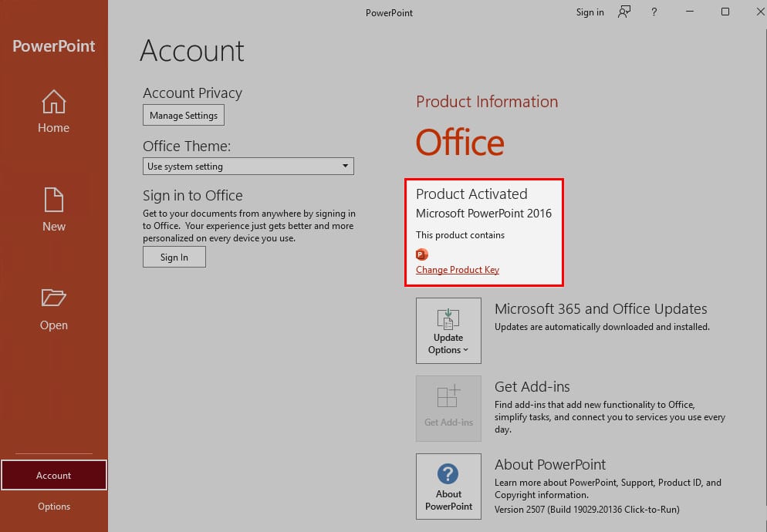This screenshot has height=532, width=767.
Task: Click the Product Activated heading
Action: pyautogui.click(x=471, y=194)
